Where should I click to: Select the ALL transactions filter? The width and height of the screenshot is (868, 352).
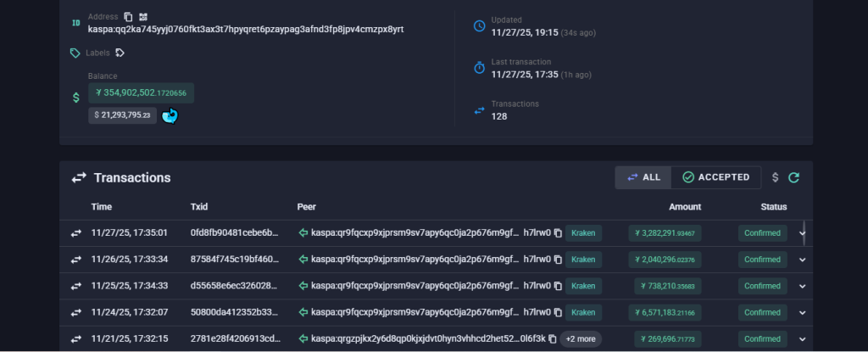(643, 177)
